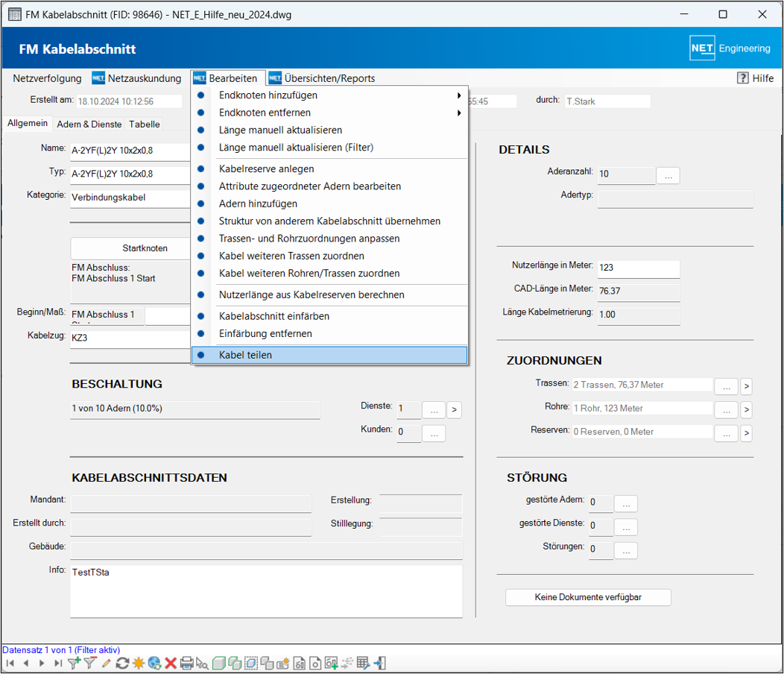Click the red X delete icon
Screen dimensions: 784x674
[x=171, y=664]
